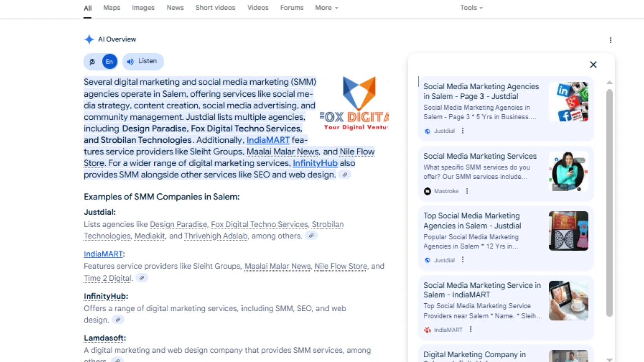The image size is (644, 362).
Task: Open the Forums tab
Action: (292, 8)
